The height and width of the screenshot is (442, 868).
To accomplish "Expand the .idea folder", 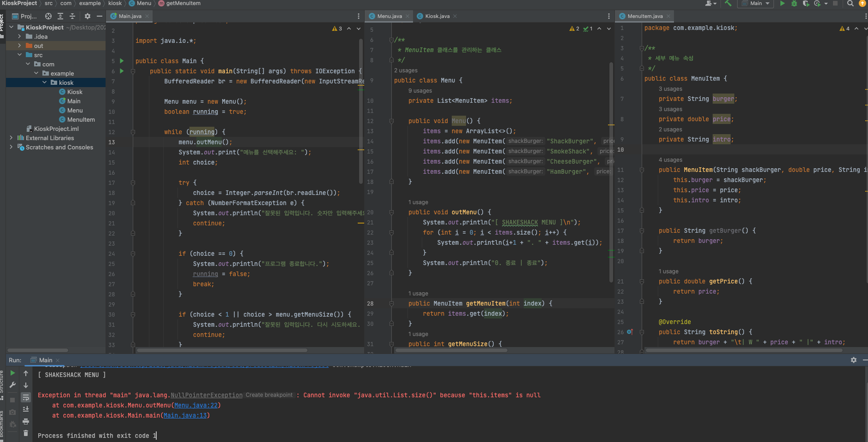I will pyautogui.click(x=19, y=36).
